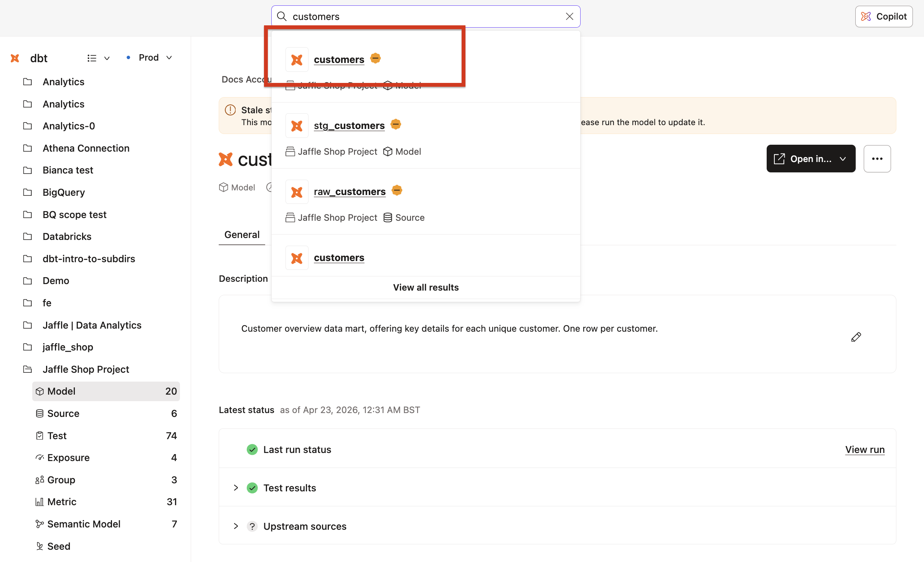The height and width of the screenshot is (562, 924).
Task: Open the raw_customers search result
Action: (350, 192)
